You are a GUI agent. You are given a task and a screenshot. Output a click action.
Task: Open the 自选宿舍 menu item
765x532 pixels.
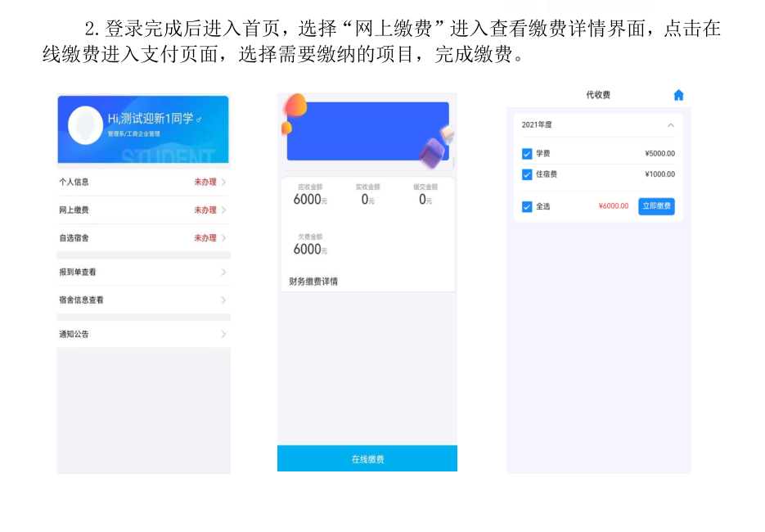click(143, 238)
